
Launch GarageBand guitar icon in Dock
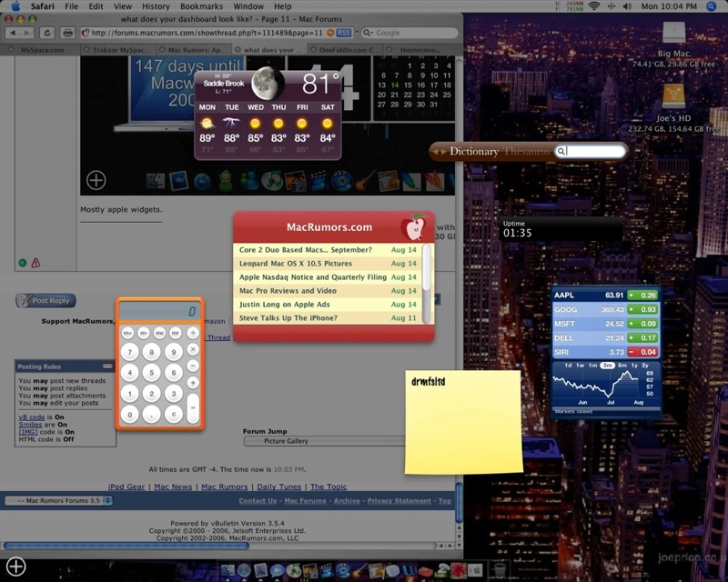point(359,570)
